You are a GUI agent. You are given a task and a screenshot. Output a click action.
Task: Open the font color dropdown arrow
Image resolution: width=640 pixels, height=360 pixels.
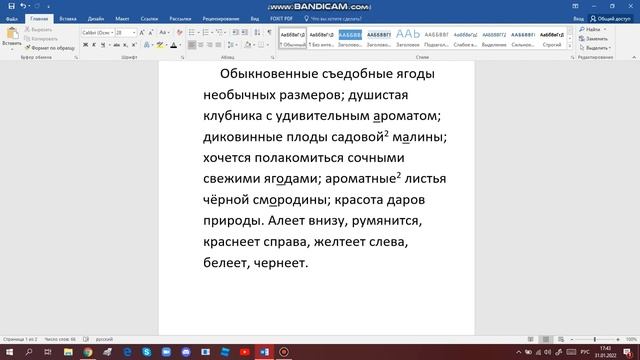pos(180,45)
